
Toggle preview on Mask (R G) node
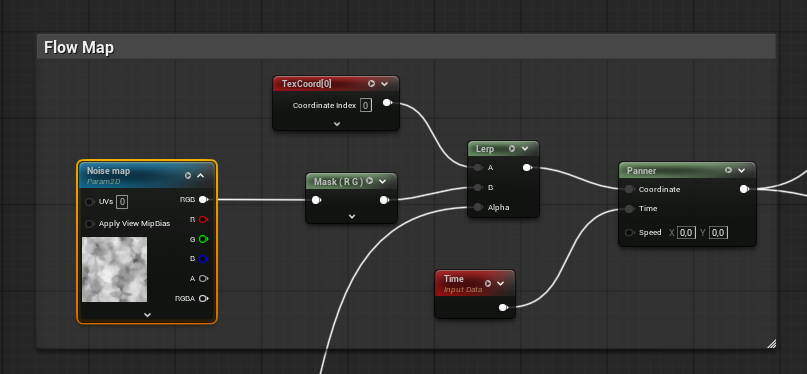[x=370, y=181]
